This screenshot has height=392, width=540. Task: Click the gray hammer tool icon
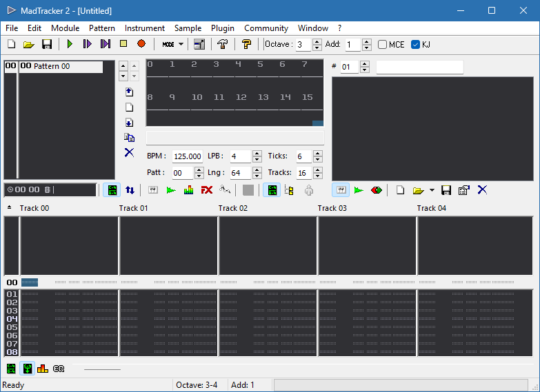click(x=223, y=44)
